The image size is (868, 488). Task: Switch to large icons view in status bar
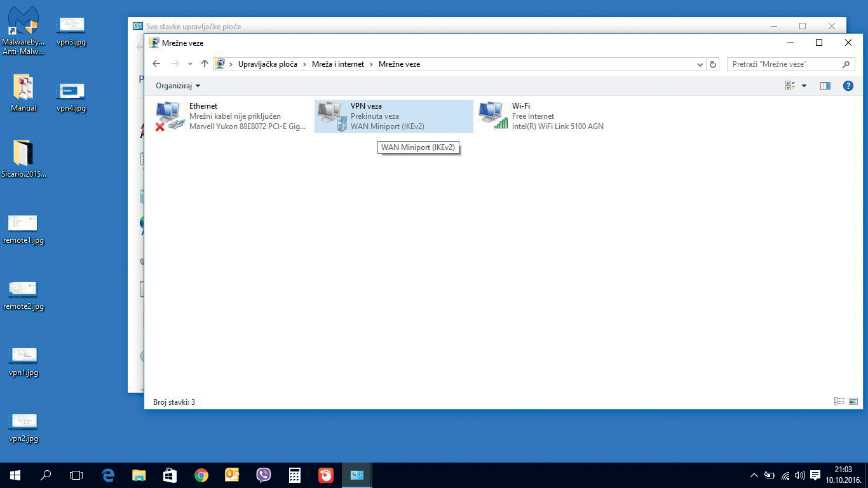pyautogui.click(x=853, y=402)
